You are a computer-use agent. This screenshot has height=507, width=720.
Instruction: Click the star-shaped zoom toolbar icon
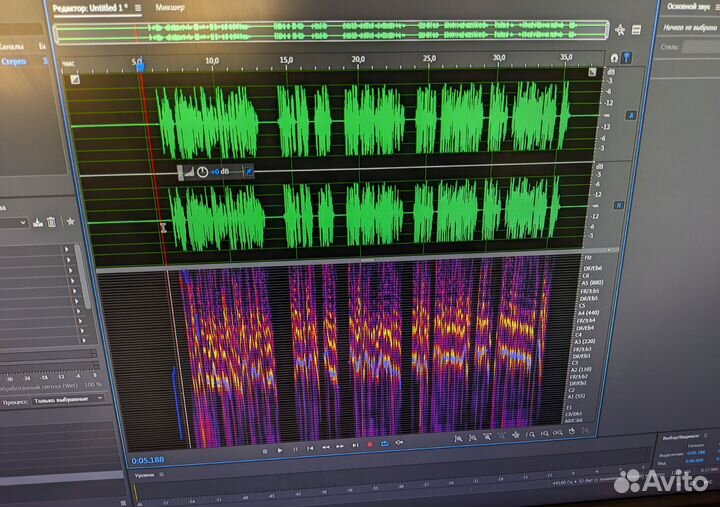coord(516,435)
